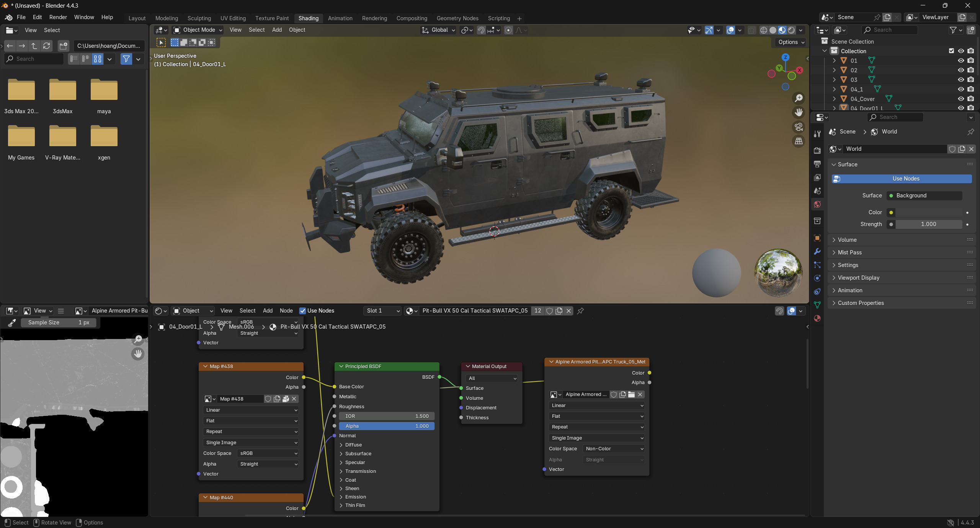This screenshot has height=528, width=980.
Task: Expand the Mist Pass panel
Action: coord(902,253)
